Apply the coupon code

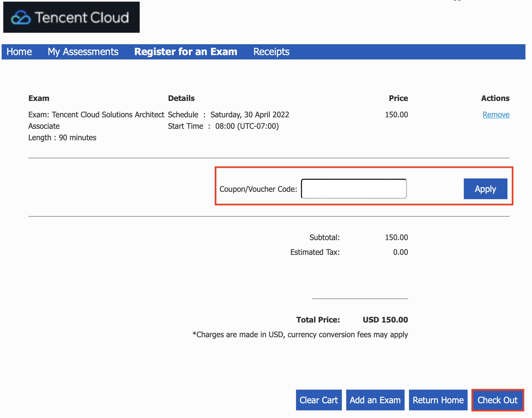[485, 189]
